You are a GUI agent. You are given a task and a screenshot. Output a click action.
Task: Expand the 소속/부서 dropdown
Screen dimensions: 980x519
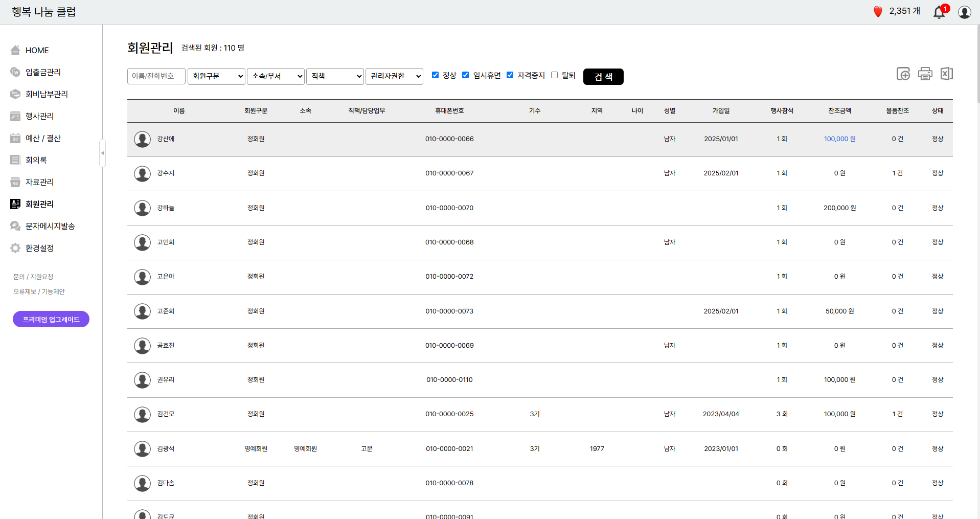[276, 76]
